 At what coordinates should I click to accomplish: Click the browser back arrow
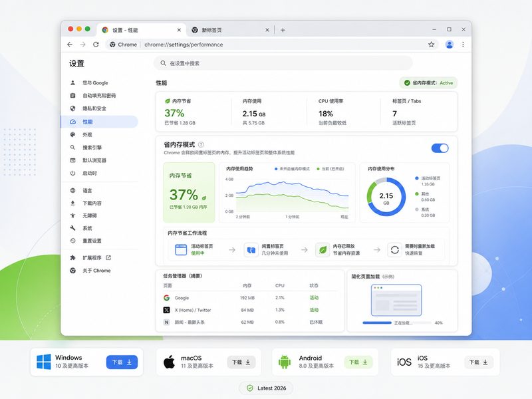click(70, 45)
